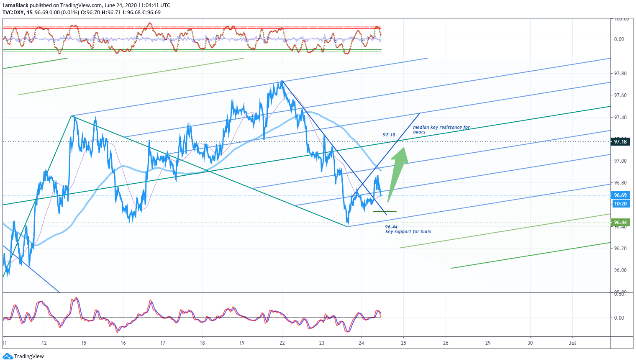The height and width of the screenshot is (364, 636).
Task: Click the 96.00 price axis tick
Action: pos(620,270)
